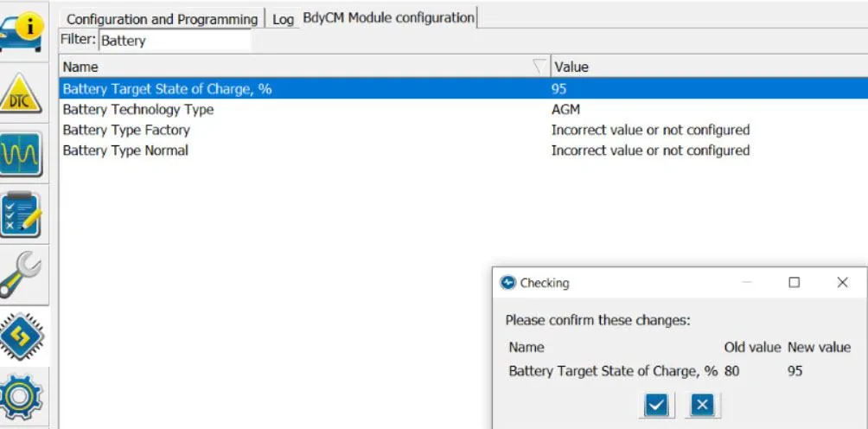Viewport: 868px width, 429px height.
Task: Cancel changes with the X button
Action: pos(702,405)
